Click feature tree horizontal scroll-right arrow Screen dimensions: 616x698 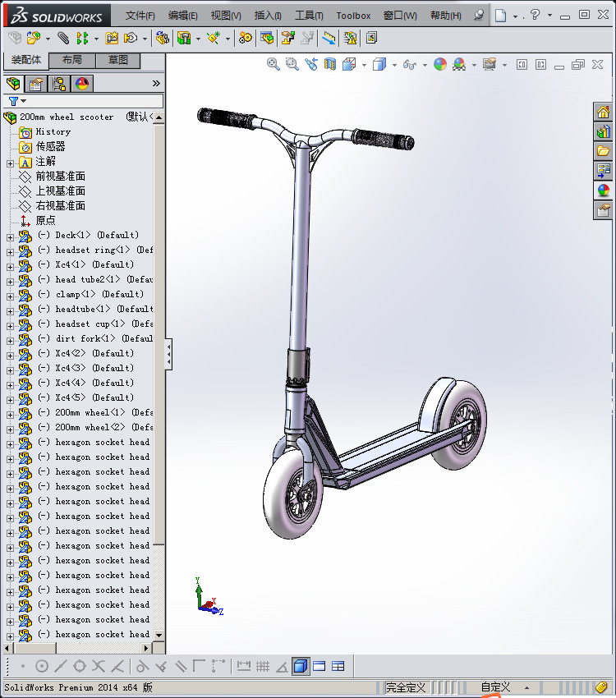146,648
